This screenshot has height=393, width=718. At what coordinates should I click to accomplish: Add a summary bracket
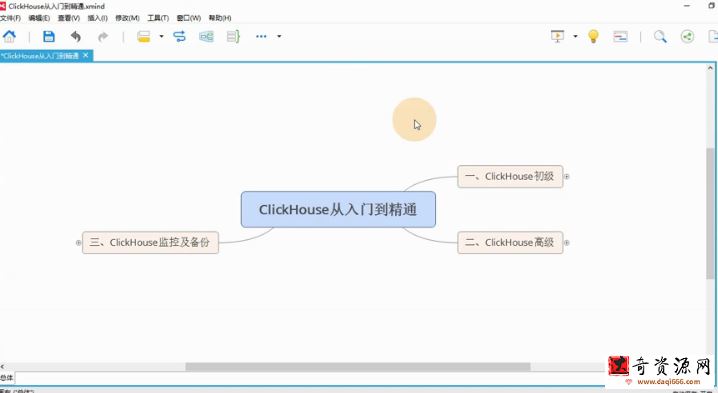(233, 37)
